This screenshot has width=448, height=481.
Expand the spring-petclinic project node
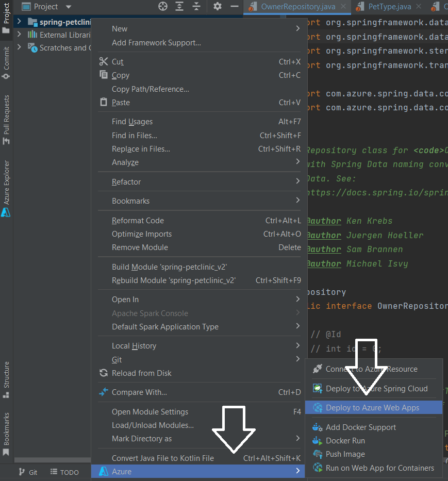pyautogui.click(x=19, y=21)
